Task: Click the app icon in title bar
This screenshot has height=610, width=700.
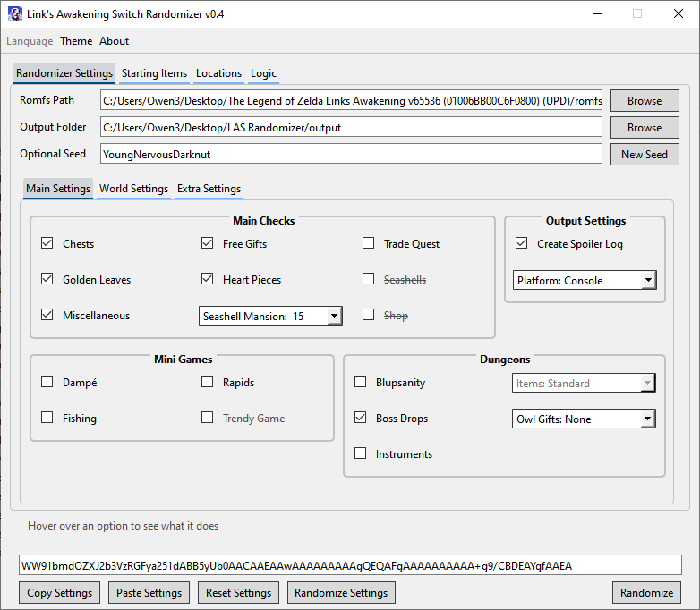Action: (x=14, y=13)
